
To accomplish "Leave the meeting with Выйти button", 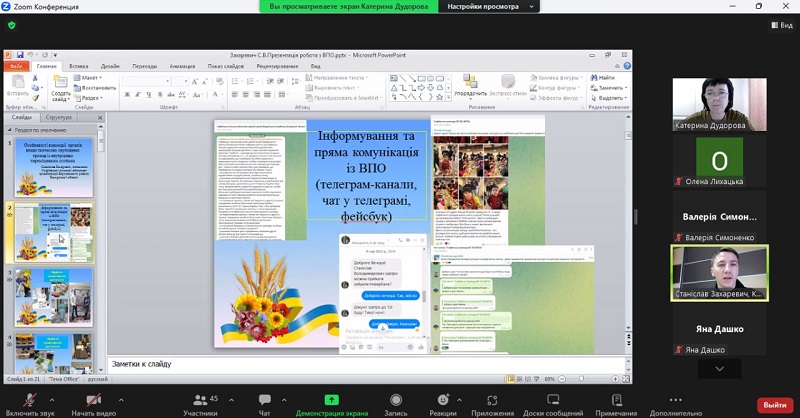I will coord(774,404).
